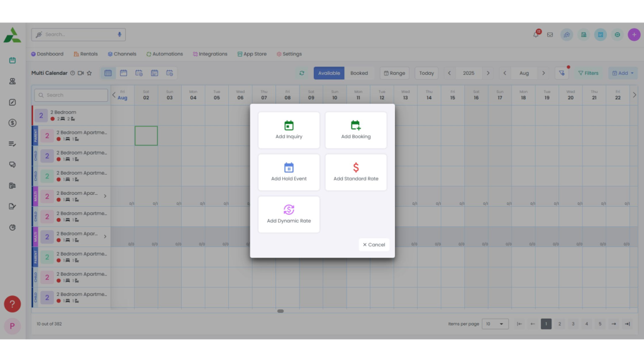Expand first MULTI 2 Bedroom Apar... row
The height and width of the screenshot is (362, 644).
click(x=105, y=196)
